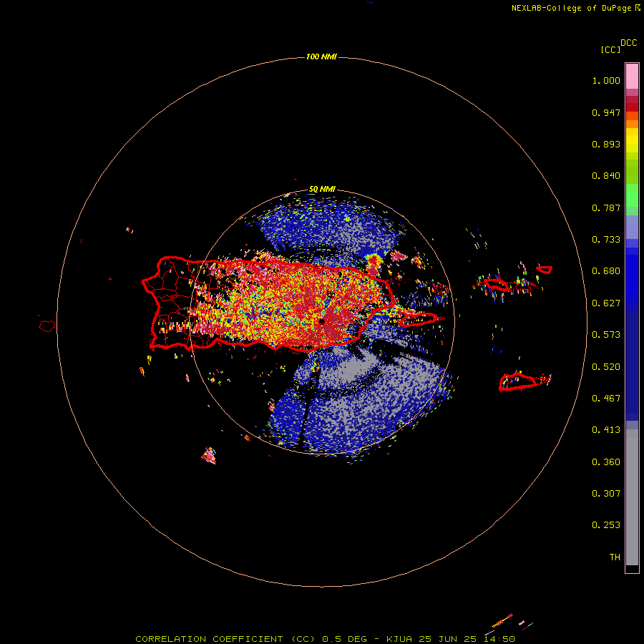Click the 0.253 scale value
644x644 pixels.
click(x=606, y=525)
